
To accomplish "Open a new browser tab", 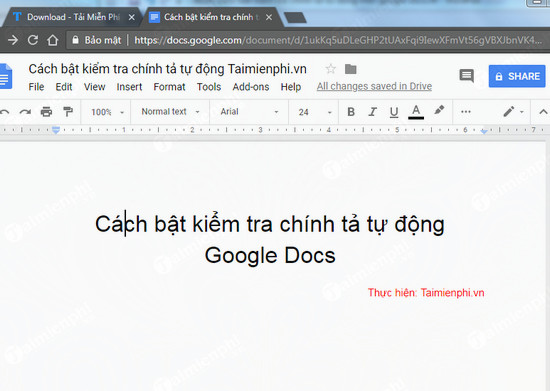I will 295,18.
